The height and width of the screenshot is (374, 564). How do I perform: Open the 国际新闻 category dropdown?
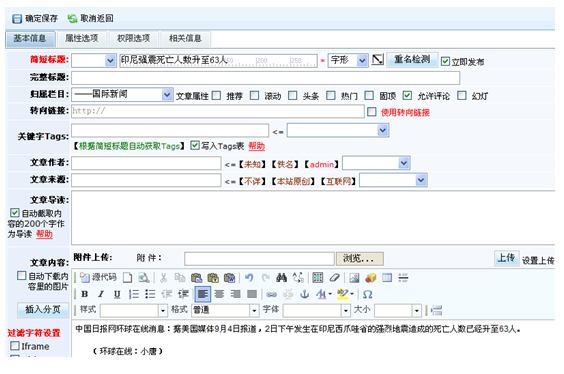(x=122, y=95)
